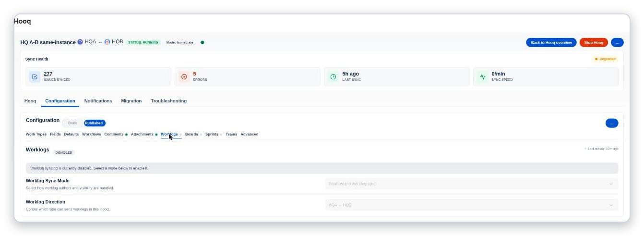Viewport: 644px width, 236px height.
Task: Open the Fields sub-tab
Action: [55, 134]
